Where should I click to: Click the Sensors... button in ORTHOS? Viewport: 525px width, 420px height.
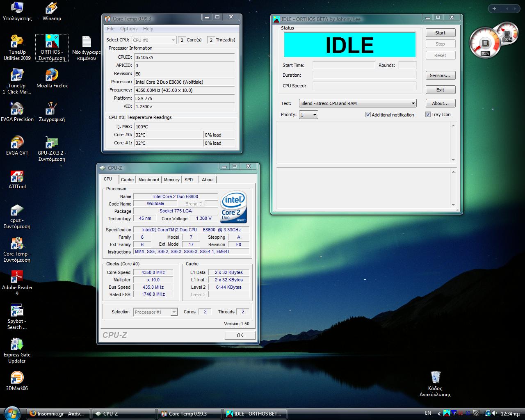tap(440, 75)
